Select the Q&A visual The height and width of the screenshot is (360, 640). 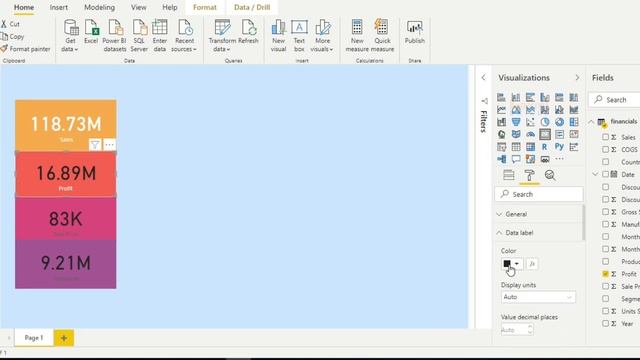[516, 159]
